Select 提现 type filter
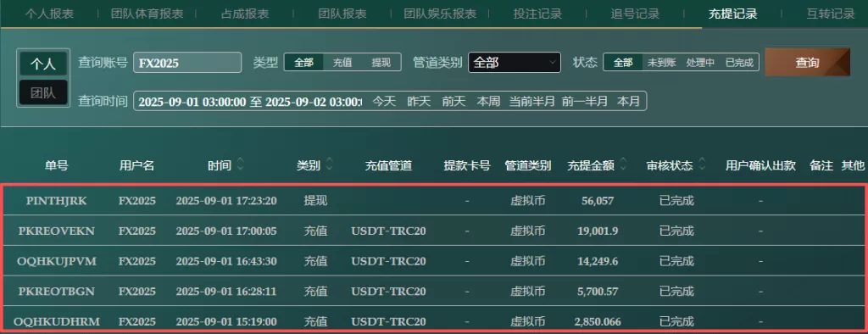 (x=381, y=63)
